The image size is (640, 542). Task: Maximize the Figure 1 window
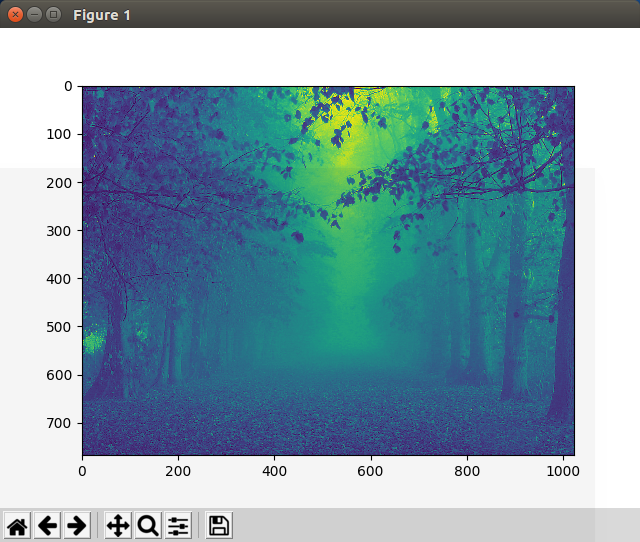(53, 15)
